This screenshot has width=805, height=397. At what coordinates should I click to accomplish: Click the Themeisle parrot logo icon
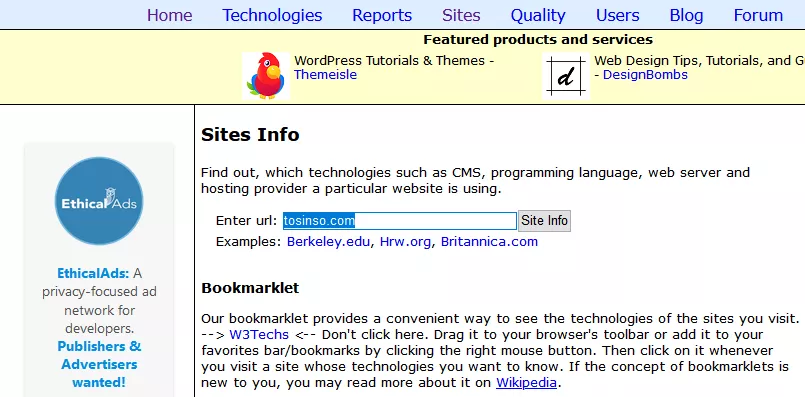266,75
